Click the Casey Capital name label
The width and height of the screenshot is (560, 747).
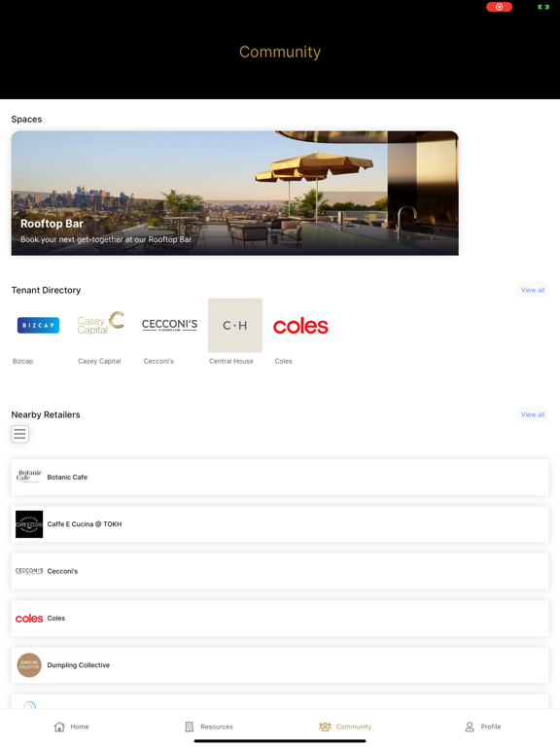pos(99,361)
